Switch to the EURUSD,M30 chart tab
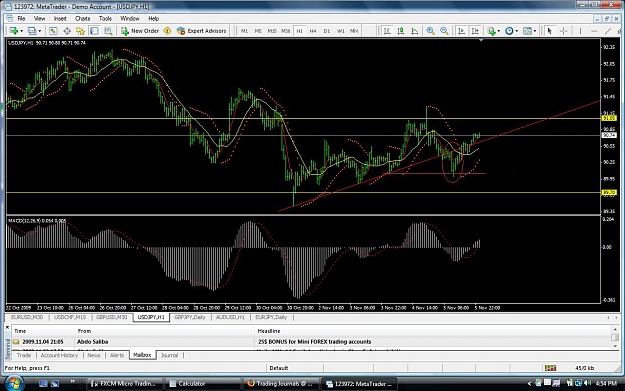Viewport: 625px width, 391px height. tap(27, 317)
